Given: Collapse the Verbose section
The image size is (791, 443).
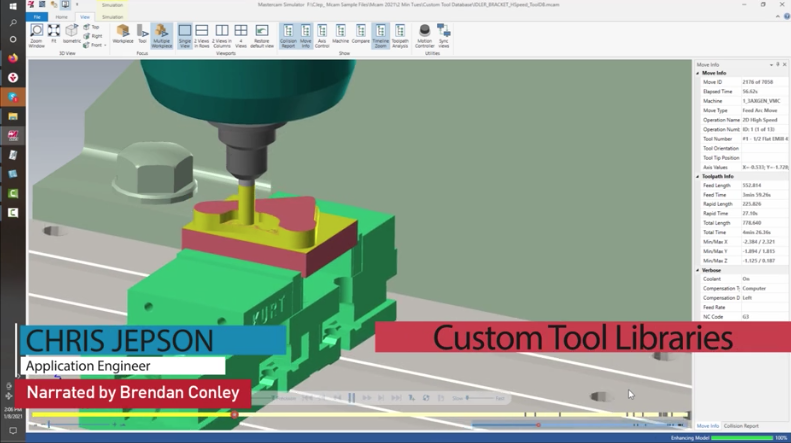Looking at the screenshot, I should [x=698, y=270].
